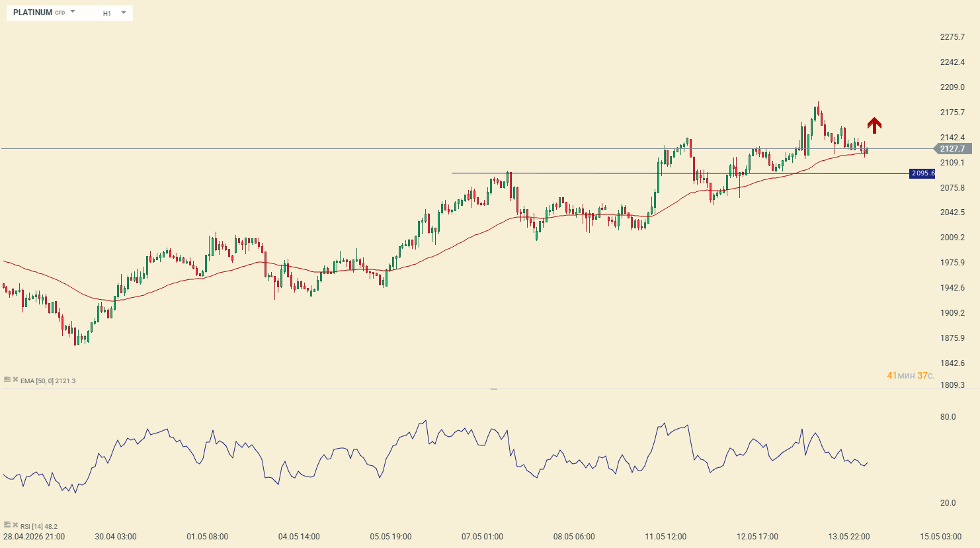Click the dropdown arrow next to PLATINUM CFD
Viewport: 980px width, 548px height.
[x=73, y=12]
